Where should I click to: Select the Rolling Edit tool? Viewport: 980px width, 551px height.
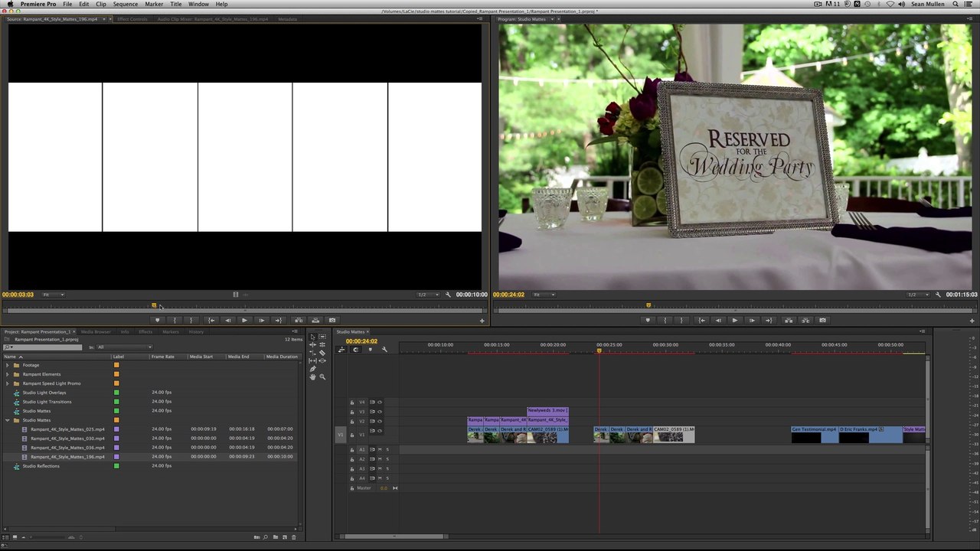point(322,344)
